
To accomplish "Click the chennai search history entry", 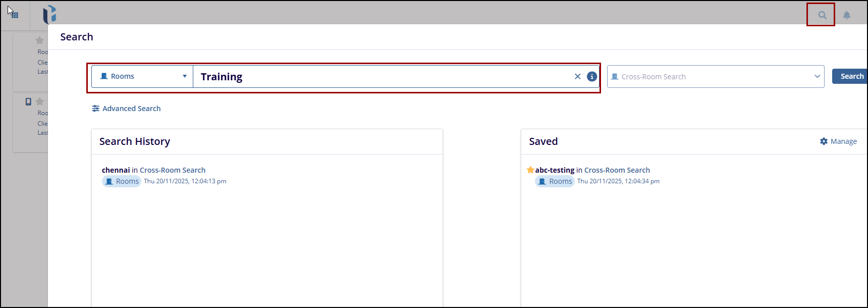I will [116, 170].
